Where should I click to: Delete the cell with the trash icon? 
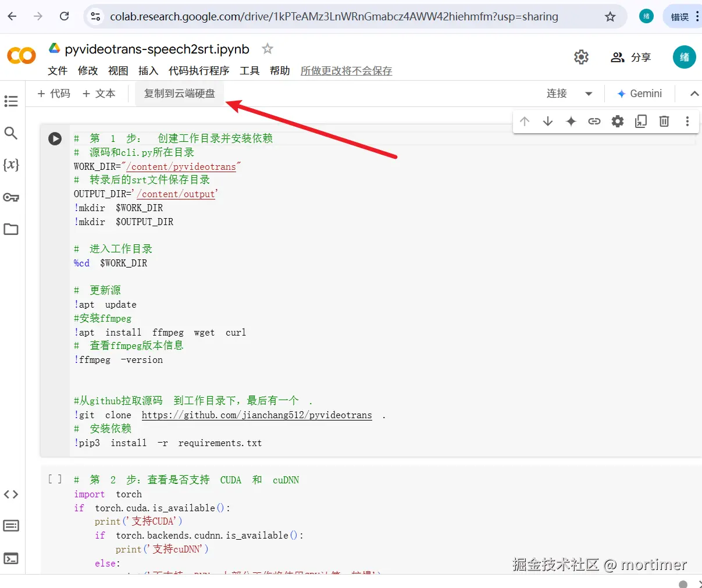pyautogui.click(x=664, y=121)
